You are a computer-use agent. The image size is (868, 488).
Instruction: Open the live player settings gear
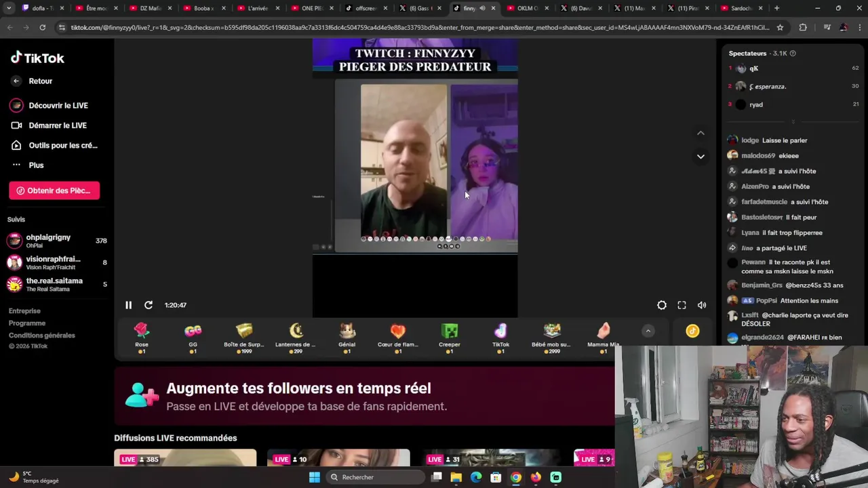pos(662,305)
